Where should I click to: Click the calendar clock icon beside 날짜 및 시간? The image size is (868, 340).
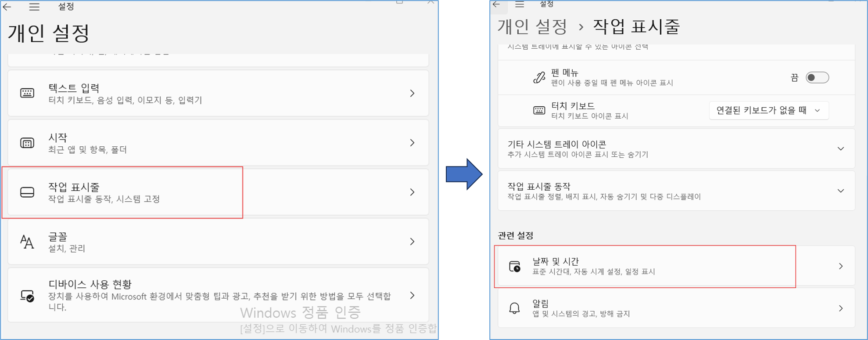pos(514,266)
